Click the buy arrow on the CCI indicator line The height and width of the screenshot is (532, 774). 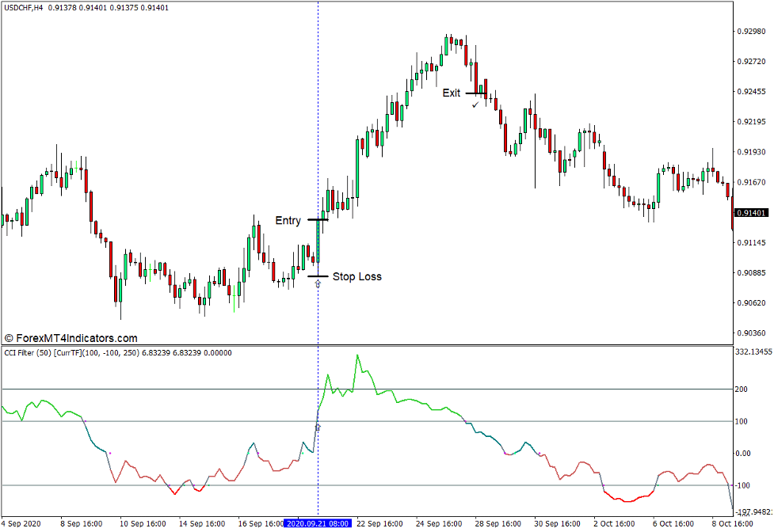[x=318, y=427]
